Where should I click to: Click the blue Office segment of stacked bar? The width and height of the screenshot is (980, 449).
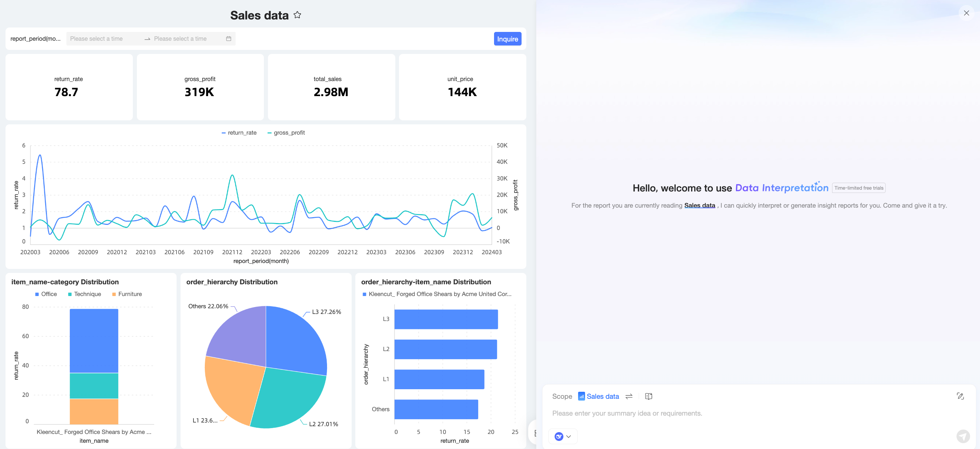[x=94, y=341]
